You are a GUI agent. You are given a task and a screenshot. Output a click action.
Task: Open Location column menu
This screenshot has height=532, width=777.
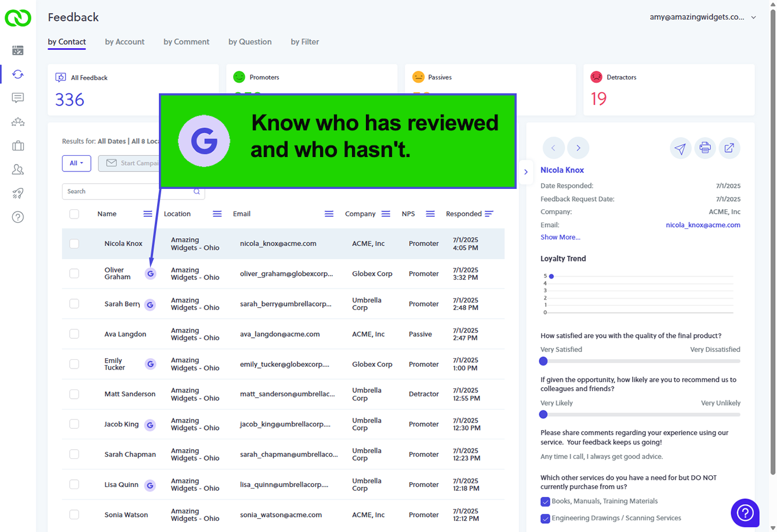click(217, 214)
